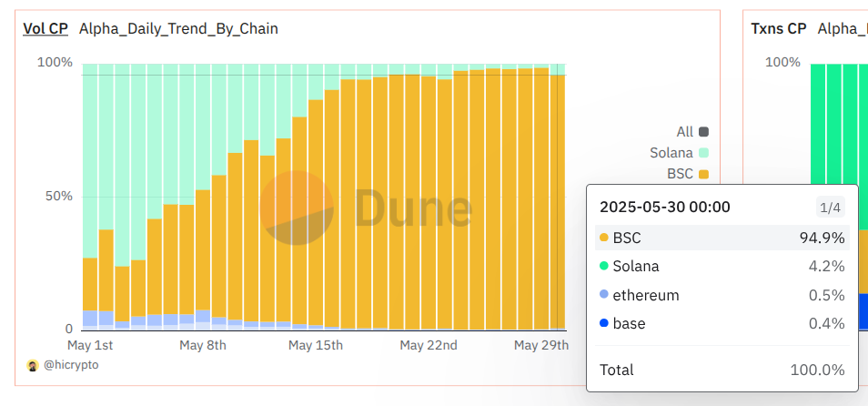Toggle the BSC series in the legend
This screenshot has width=868, height=406.
click(x=681, y=174)
